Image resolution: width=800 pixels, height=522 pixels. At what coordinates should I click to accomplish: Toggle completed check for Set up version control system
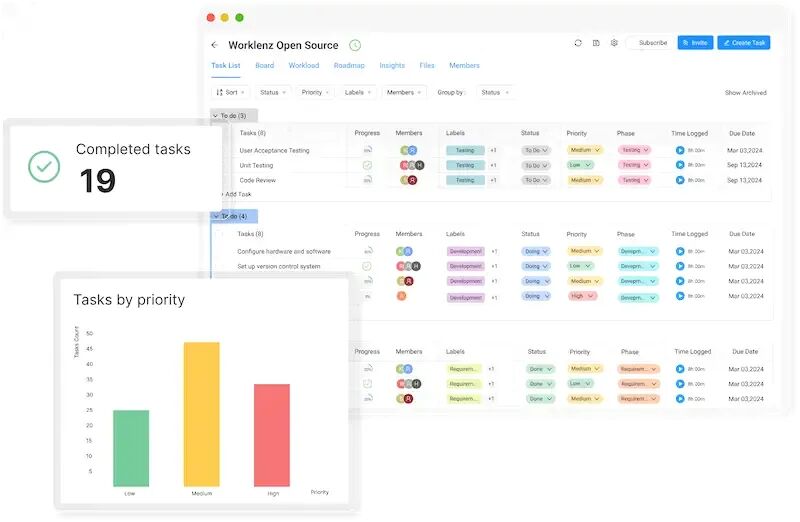pos(366,266)
